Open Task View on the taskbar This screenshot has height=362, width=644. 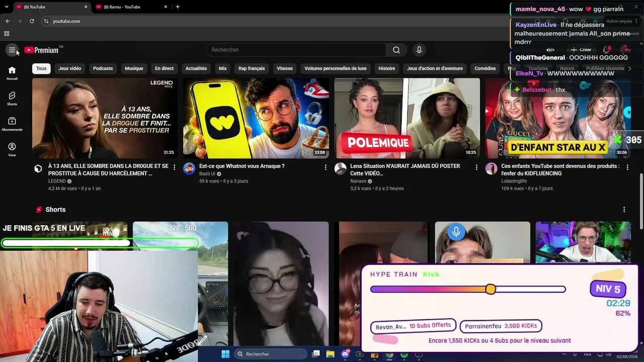pos(316,354)
